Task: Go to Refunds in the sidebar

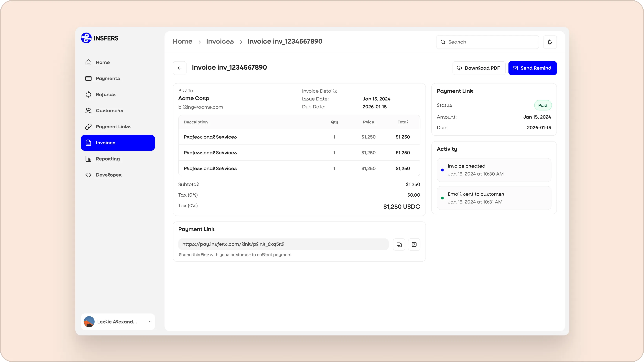Action: pyautogui.click(x=118, y=94)
